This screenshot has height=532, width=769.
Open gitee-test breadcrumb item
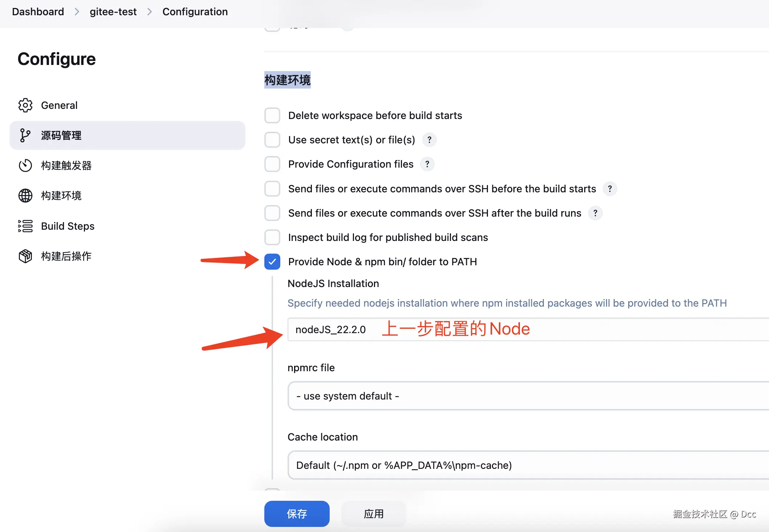pos(113,12)
